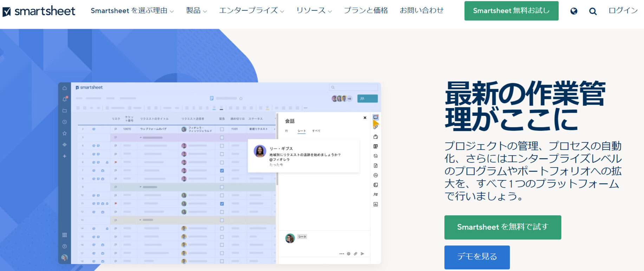The image size is (644, 271).
Task: Click the contacts icon in the right rail
Action: (376, 194)
